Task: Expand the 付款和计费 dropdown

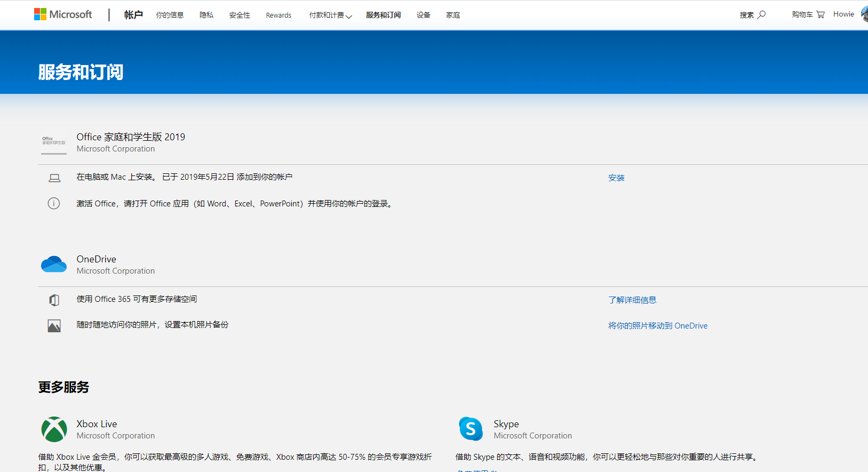Action: point(330,15)
